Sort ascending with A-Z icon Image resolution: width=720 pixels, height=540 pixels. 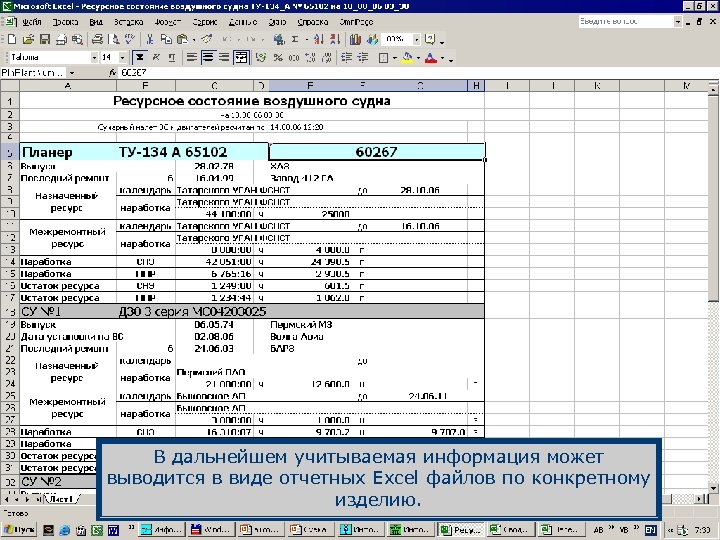[319, 40]
